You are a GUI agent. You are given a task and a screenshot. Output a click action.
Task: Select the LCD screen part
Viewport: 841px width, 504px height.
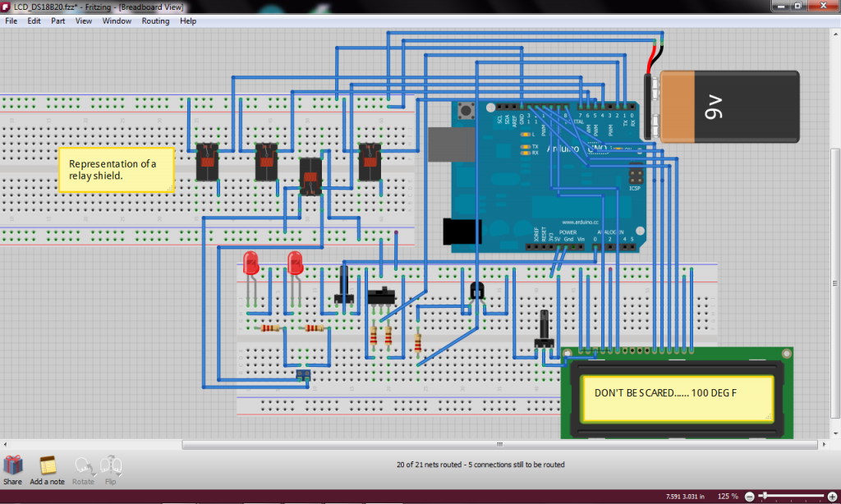(x=677, y=393)
